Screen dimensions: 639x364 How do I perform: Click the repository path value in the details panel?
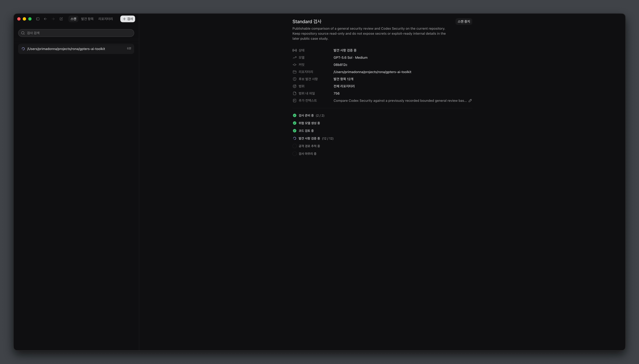pyautogui.click(x=372, y=72)
